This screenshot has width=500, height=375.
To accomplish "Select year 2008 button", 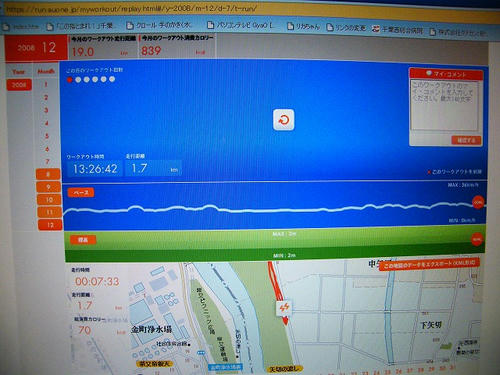I will click(x=19, y=85).
